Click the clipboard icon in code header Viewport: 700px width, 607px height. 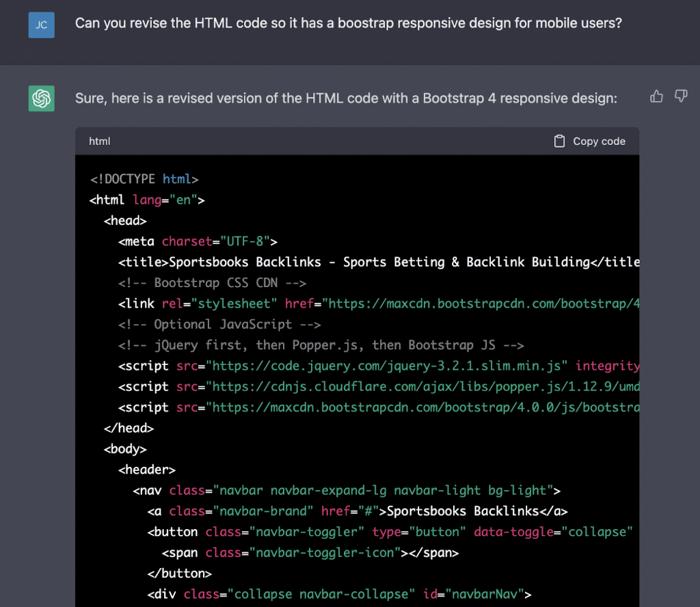pyautogui.click(x=560, y=141)
